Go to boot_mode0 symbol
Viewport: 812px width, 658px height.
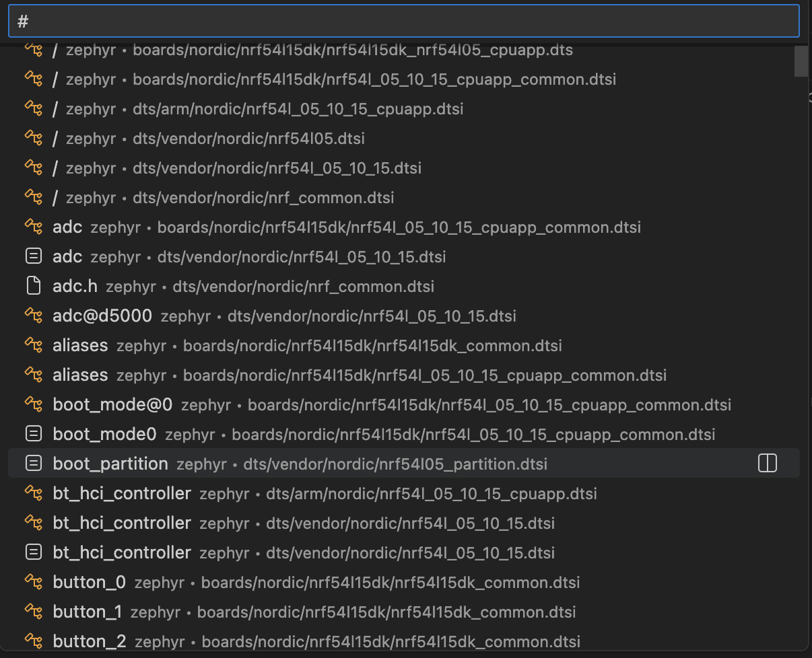pyautogui.click(x=403, y=435)
